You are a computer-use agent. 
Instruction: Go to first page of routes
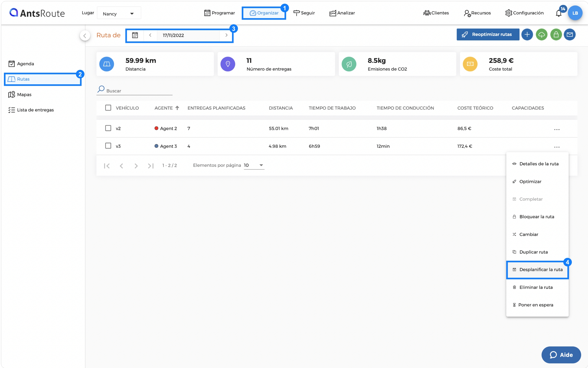pyautogui.click(x=107, y=166)
